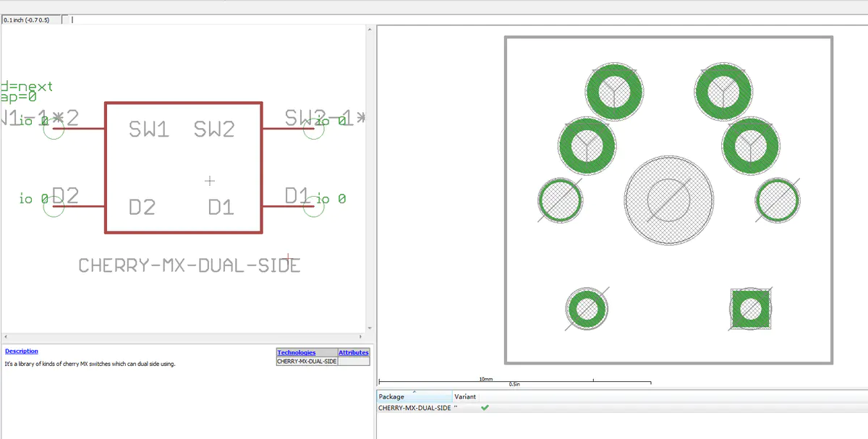Select the CHERRY-MX-DUAL-SIDE package row

tap(622, 408)
